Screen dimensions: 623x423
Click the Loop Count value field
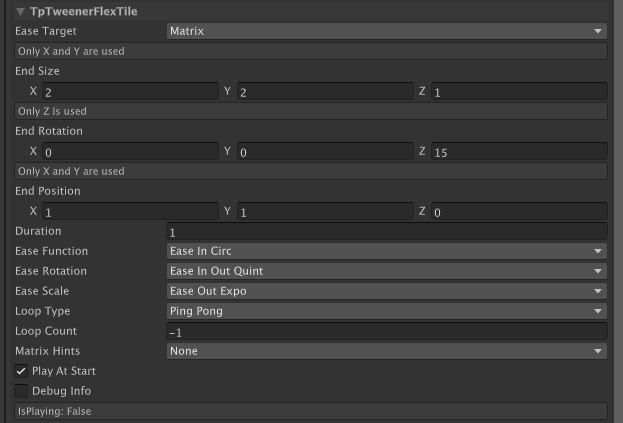[x=387, y=331]
